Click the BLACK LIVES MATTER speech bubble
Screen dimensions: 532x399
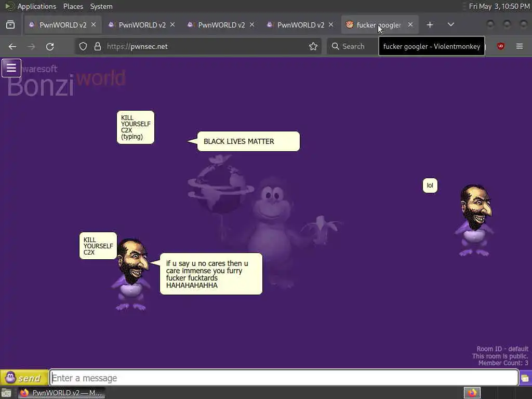[x=248, y=141]
